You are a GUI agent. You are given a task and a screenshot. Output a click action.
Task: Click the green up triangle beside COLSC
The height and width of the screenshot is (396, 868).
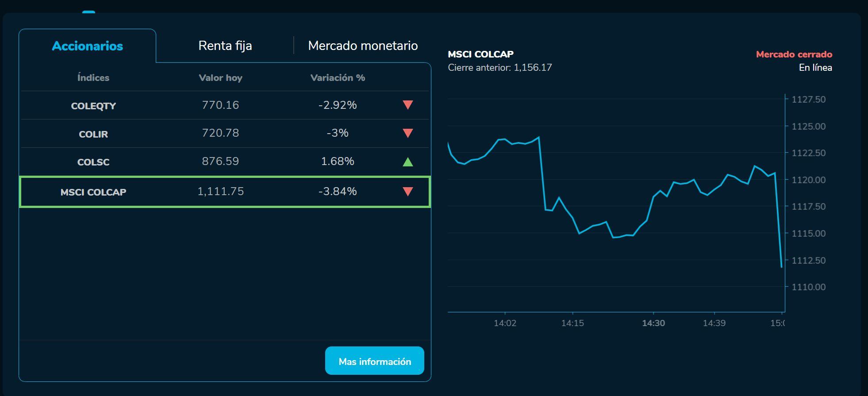tap(407, 161)
